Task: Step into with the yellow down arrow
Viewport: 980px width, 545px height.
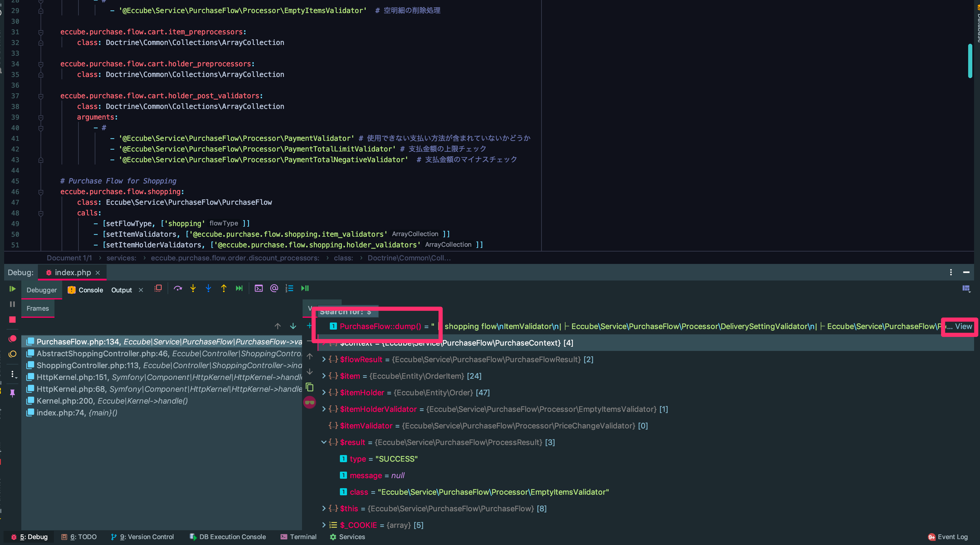Action: [193, 288]
